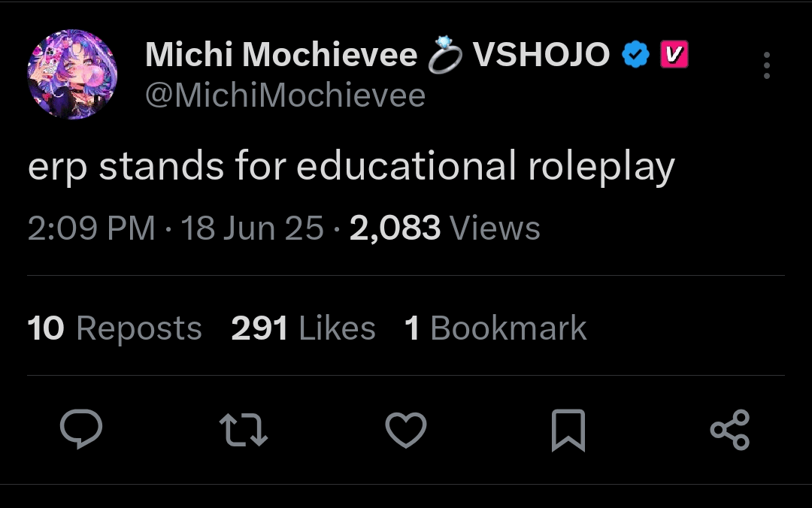The height and width of the screenshot is (508, 812).
Task: Open the 1 Bookmark count
Action: 495,328
